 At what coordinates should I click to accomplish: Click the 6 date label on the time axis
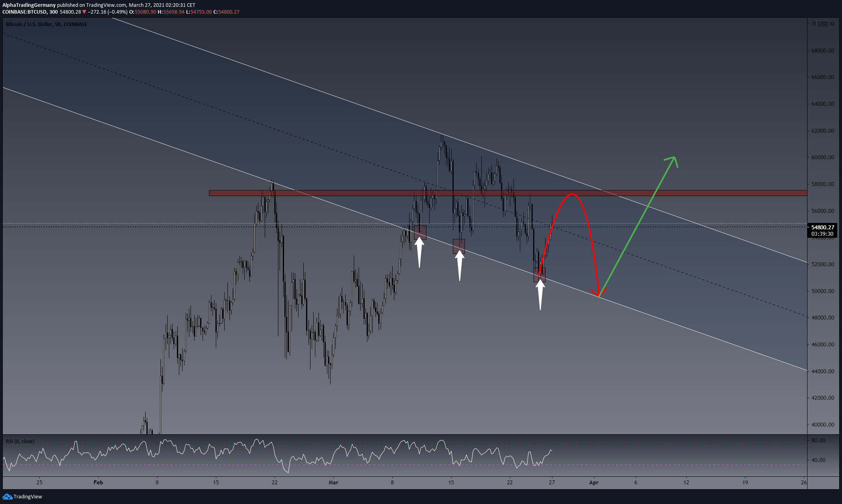point(636,482)
